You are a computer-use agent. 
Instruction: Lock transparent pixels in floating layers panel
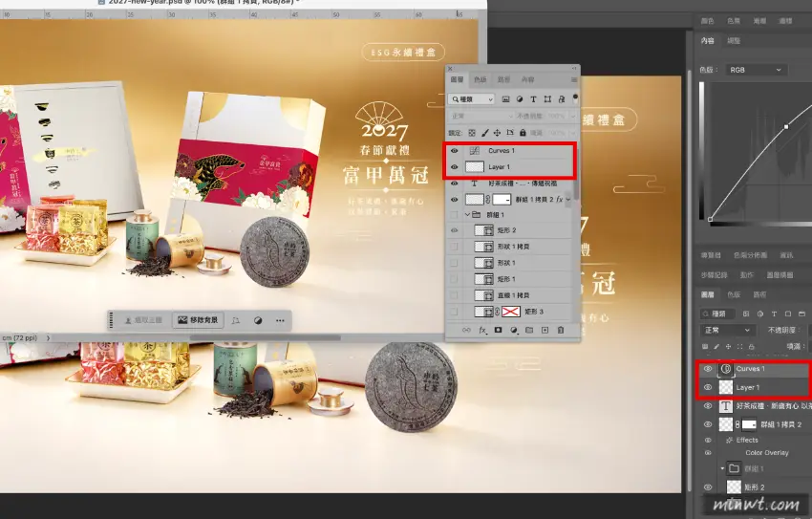(x=472, y=133)
